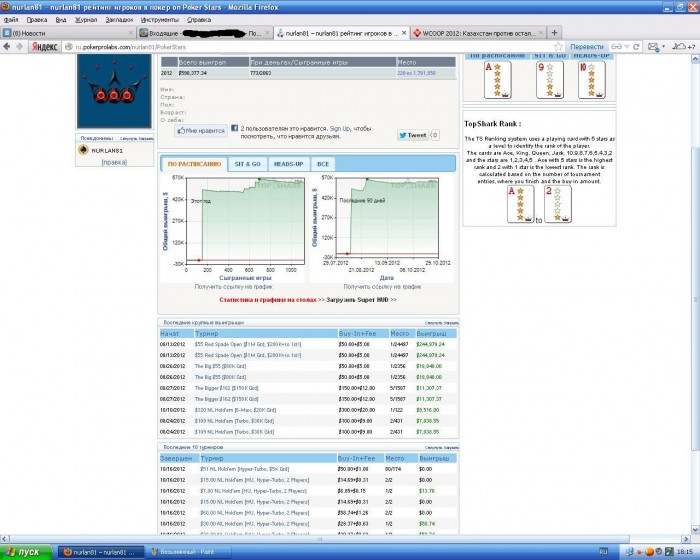Image resolution: width=700 pixels, height=560 pixels.
Task: Open the dropdown arrow next to glasses icon
Action: (627, 46)
